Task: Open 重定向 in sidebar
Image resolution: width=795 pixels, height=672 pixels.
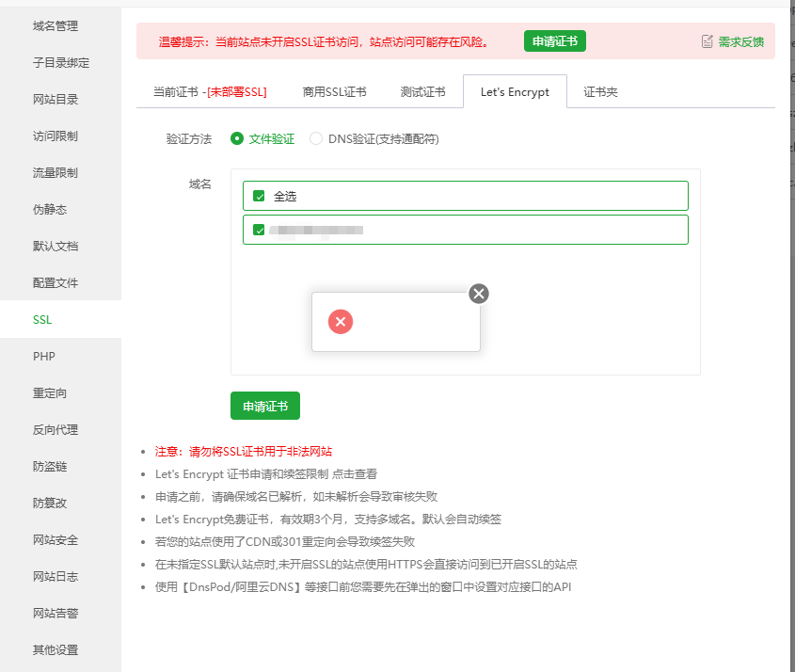Action: (50, 393)
